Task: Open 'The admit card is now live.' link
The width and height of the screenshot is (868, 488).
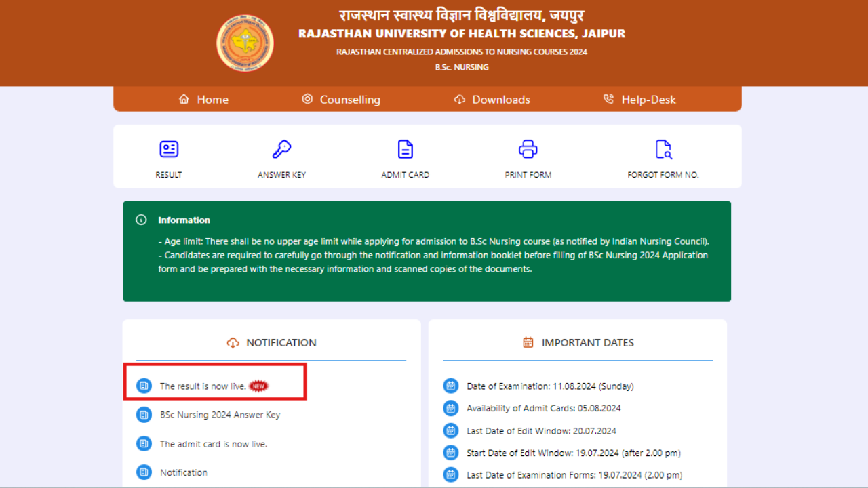Action: (214, 444)
